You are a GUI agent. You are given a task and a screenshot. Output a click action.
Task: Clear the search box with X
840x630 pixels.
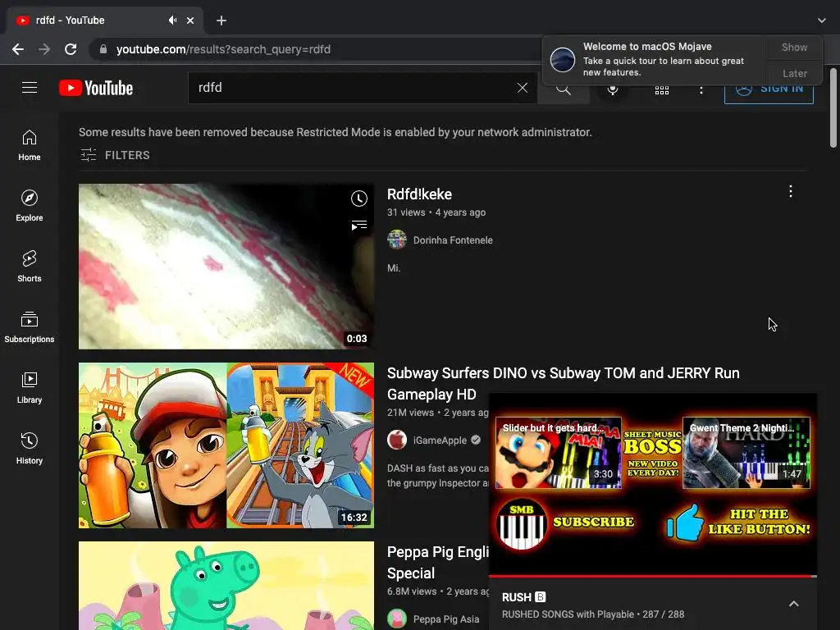click(523, 88)
